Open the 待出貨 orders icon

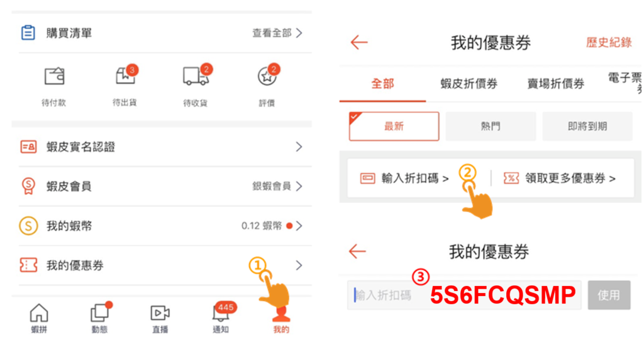[x=126, y=75]
